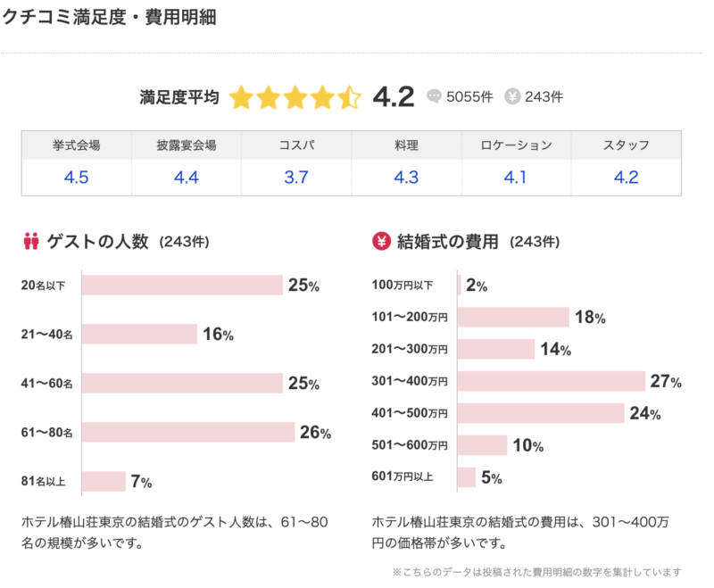
Task: Click the 401〜500万円 cost bar
Action: point(540,414)
